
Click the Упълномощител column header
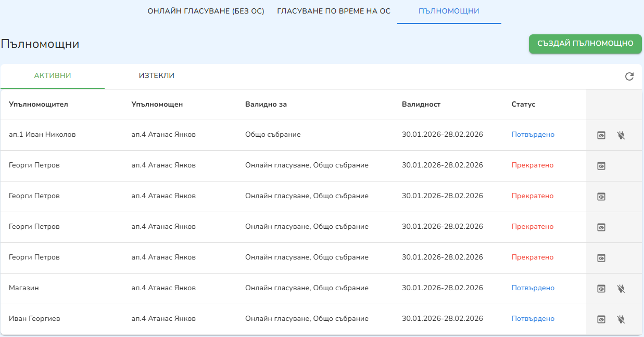pos(39,105)
